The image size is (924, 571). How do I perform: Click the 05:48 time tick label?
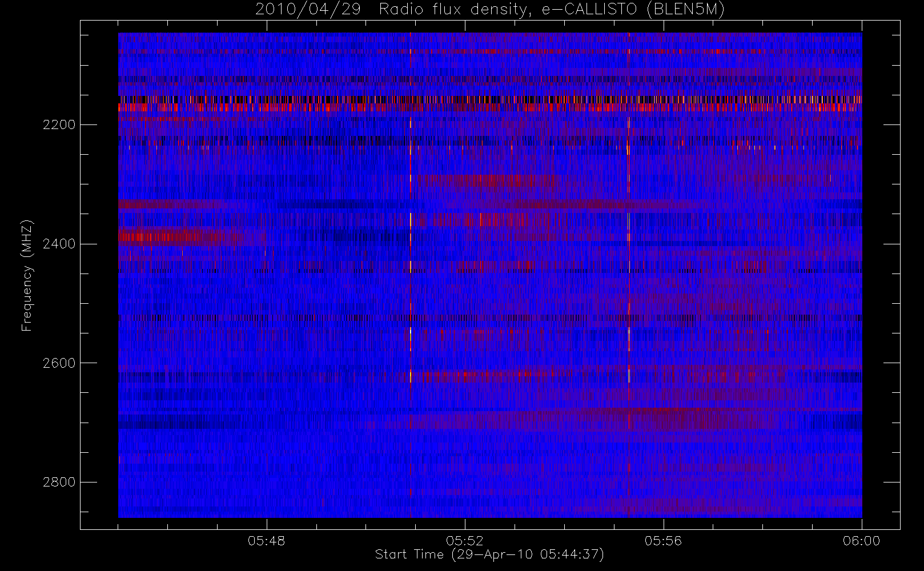pyautogui.click(x=266, y=541)
